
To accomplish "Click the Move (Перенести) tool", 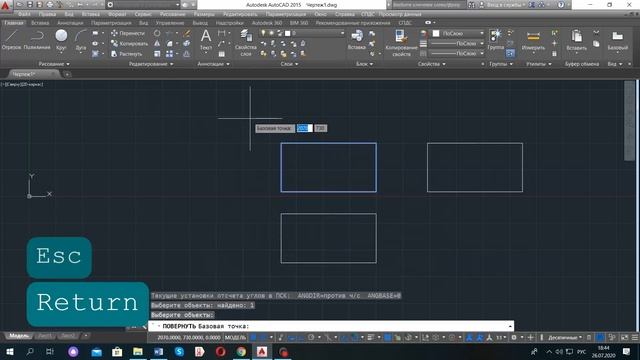I will pyautogui.click(x=128, y=33).
